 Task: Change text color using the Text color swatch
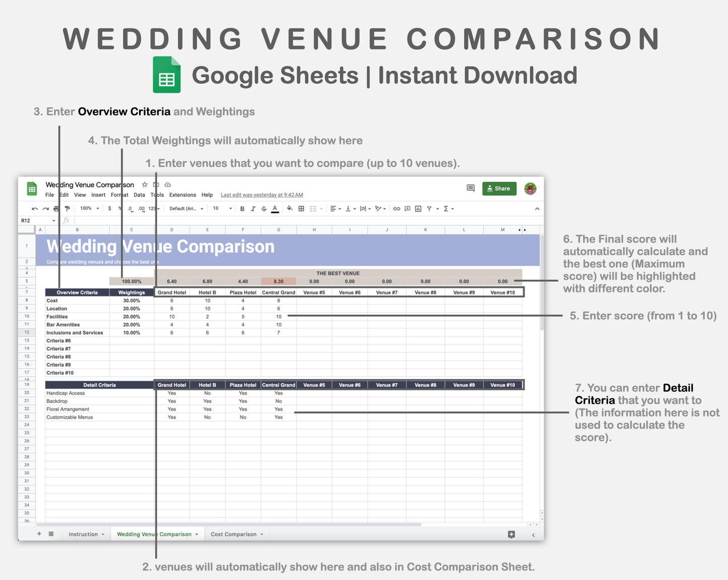point(275,208)
